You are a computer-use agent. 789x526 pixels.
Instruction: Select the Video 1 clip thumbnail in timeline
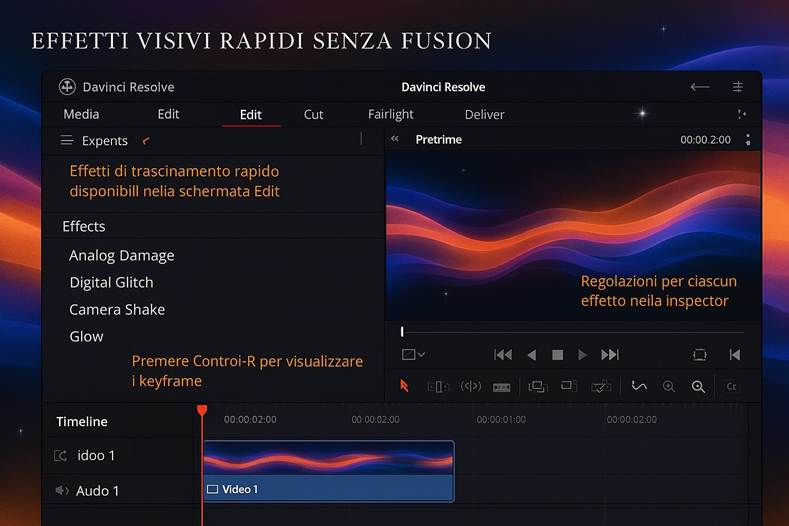click(329, 458)
